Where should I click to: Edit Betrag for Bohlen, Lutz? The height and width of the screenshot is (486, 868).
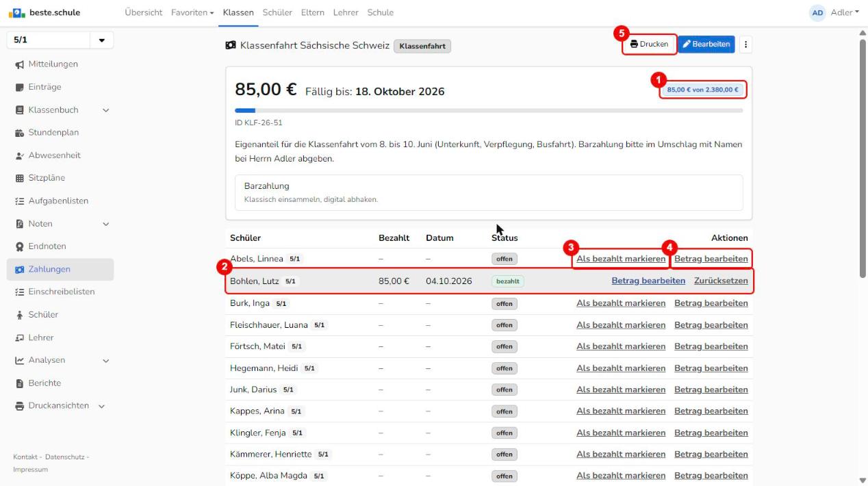(x=648, y=281)
